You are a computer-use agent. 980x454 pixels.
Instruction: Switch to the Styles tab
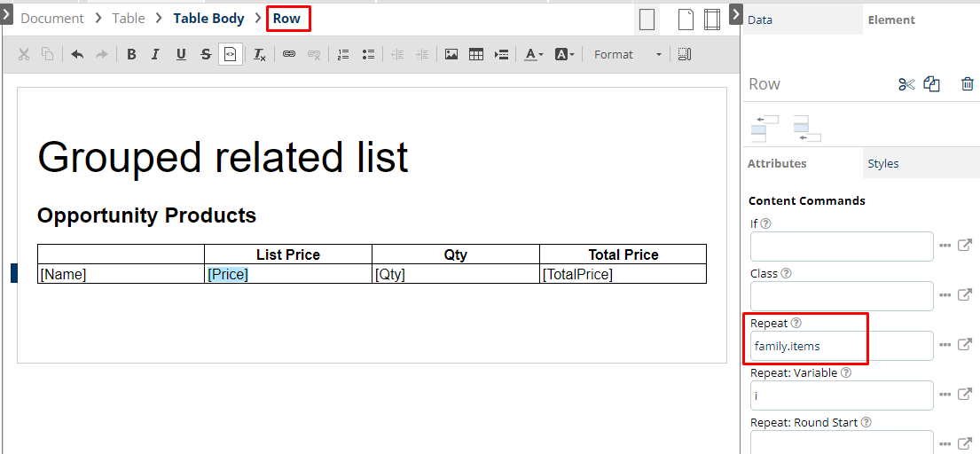(883, 163)
